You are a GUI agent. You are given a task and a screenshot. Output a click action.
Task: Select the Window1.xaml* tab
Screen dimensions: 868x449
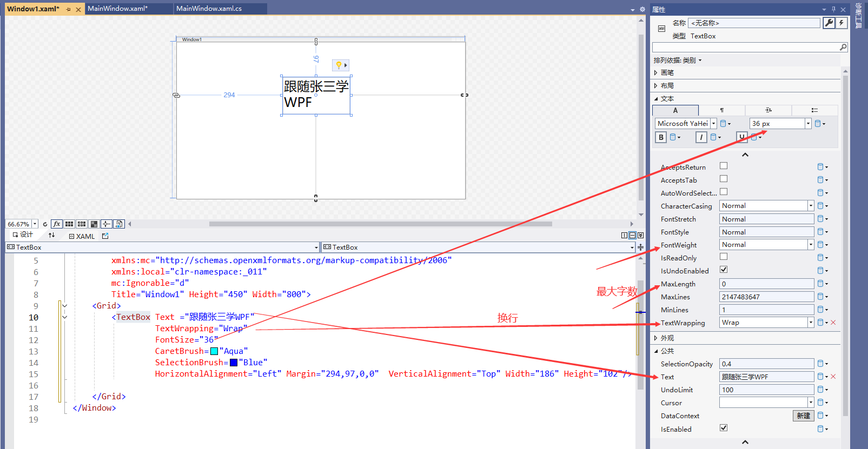click(34, 9)
